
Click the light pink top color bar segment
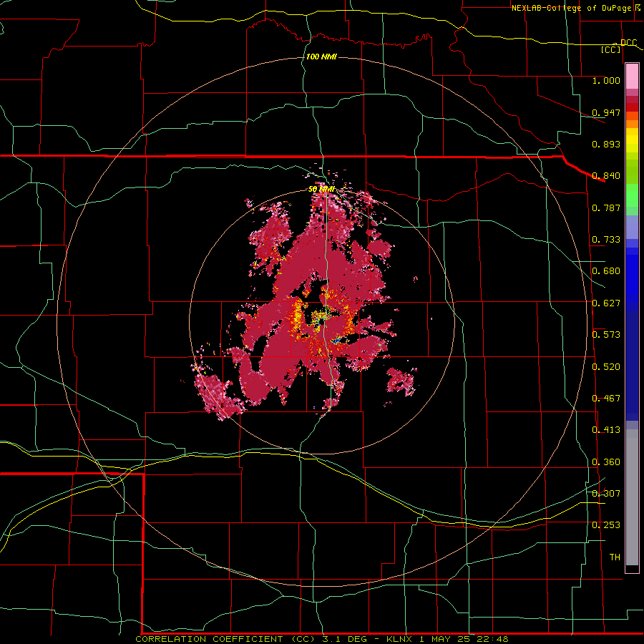tap(632, 77)
